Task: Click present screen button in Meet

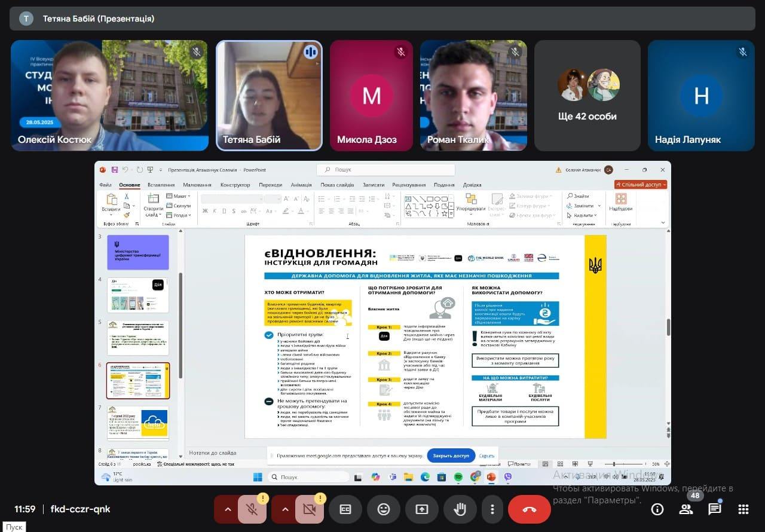Action: (x=422, y=509)
